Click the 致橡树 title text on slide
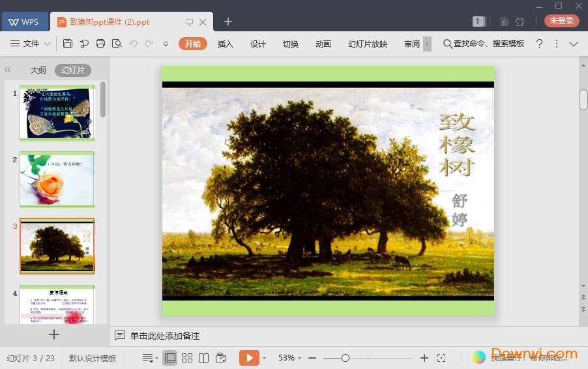Screen dimensions: 588x369 457,145
